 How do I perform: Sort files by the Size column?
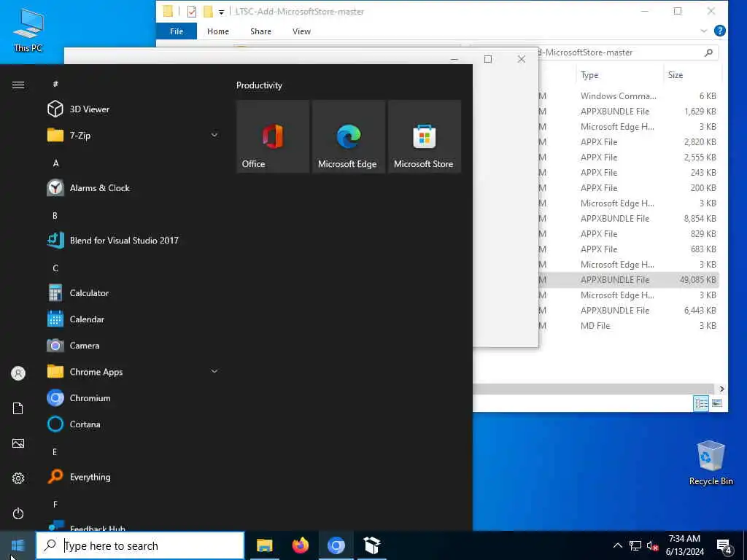point(692,75)
